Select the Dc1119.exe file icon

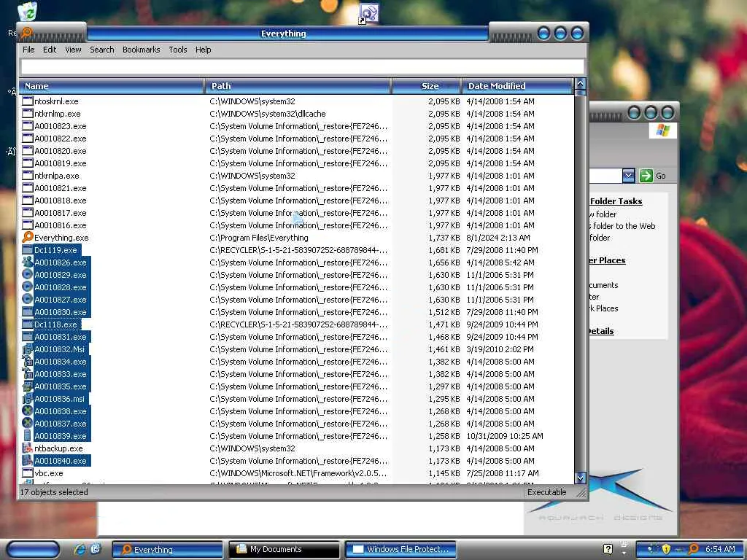[28, 249]
